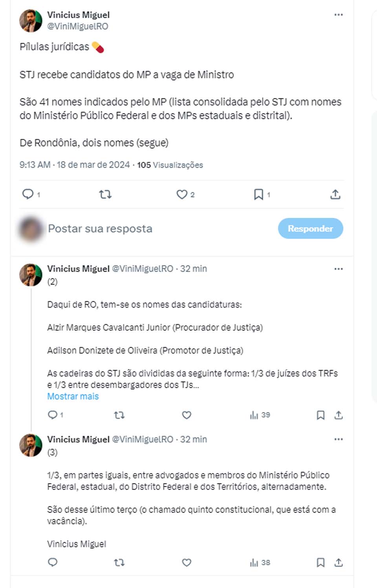Click the Responder button
Image resolution: width=377 pixels, height=588 pixels.
[310, 229]
